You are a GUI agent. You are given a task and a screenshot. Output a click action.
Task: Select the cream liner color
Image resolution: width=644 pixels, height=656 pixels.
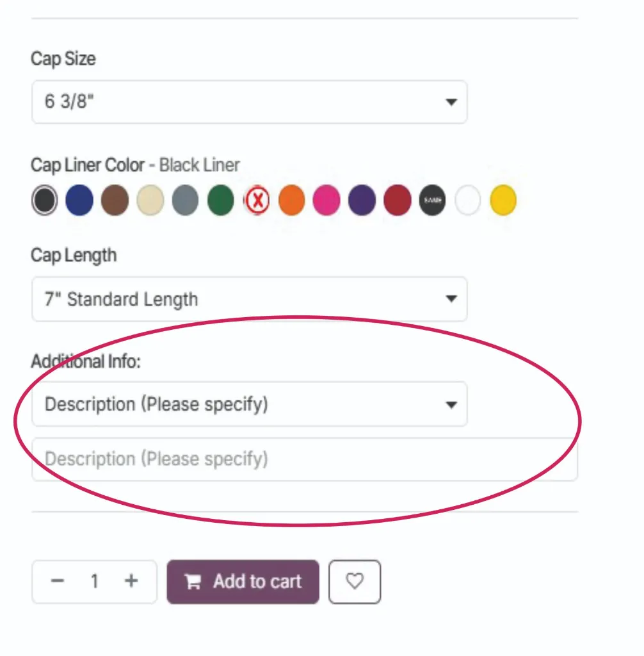(150, 200)
